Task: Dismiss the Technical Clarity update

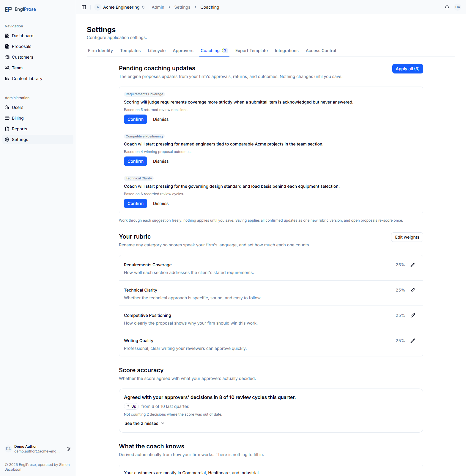Action: click(x=161, y=203)
